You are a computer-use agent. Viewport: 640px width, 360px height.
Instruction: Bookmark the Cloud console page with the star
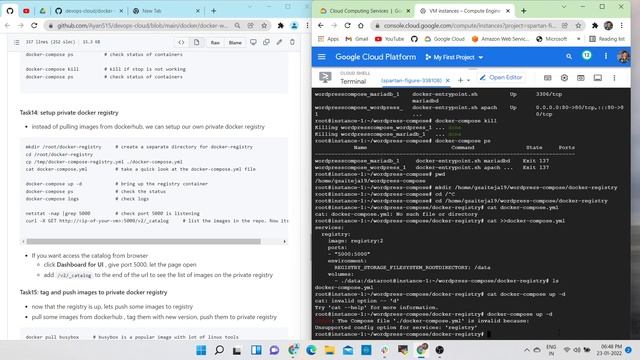point(578,25)
